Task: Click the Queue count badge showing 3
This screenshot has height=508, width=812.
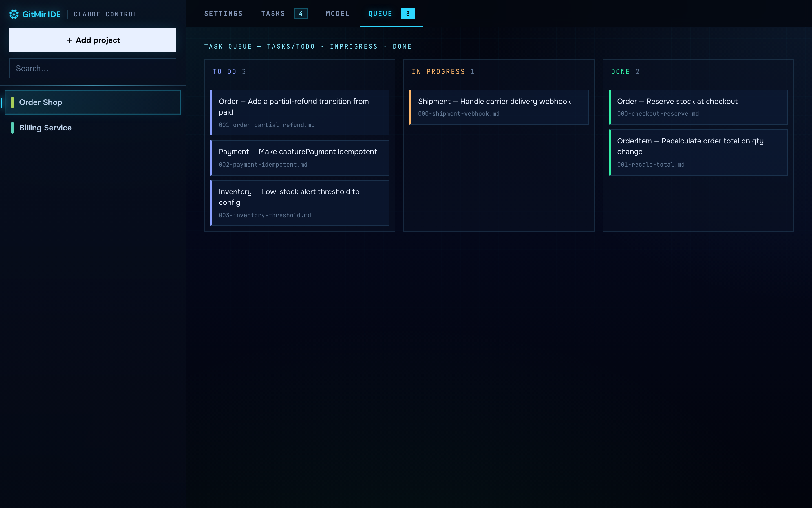Action: 408,14
